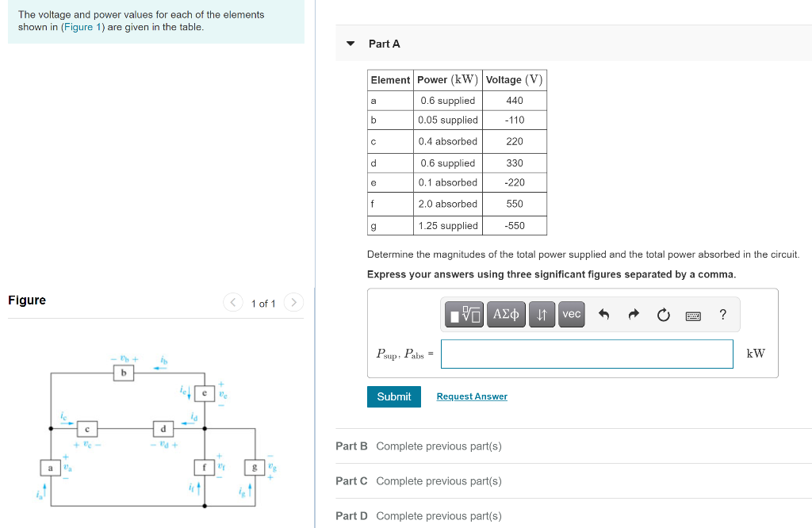Expand Part B section
The height and width of the screenshot is (528, 812).
point(351,446)
